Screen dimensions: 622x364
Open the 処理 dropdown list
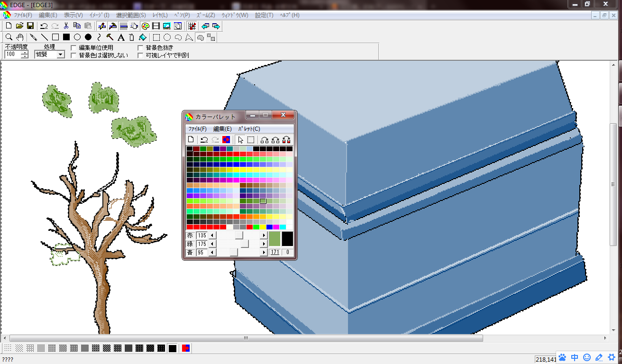[x=60, y=55]
